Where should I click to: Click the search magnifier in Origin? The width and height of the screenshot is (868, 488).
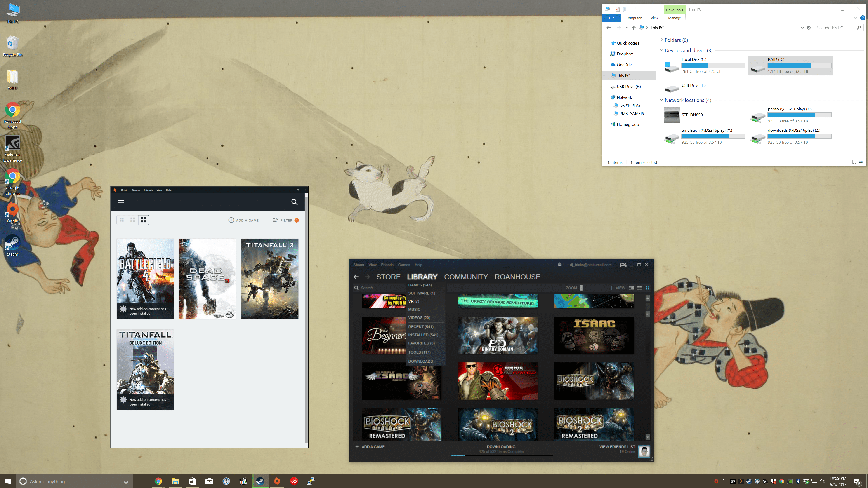[x=294, y=202]
